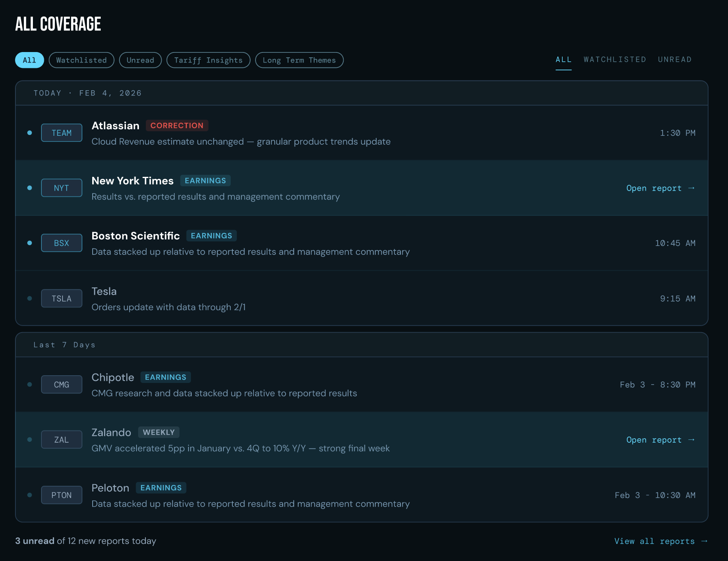Click the BSX ticker badge

[62, 243]
